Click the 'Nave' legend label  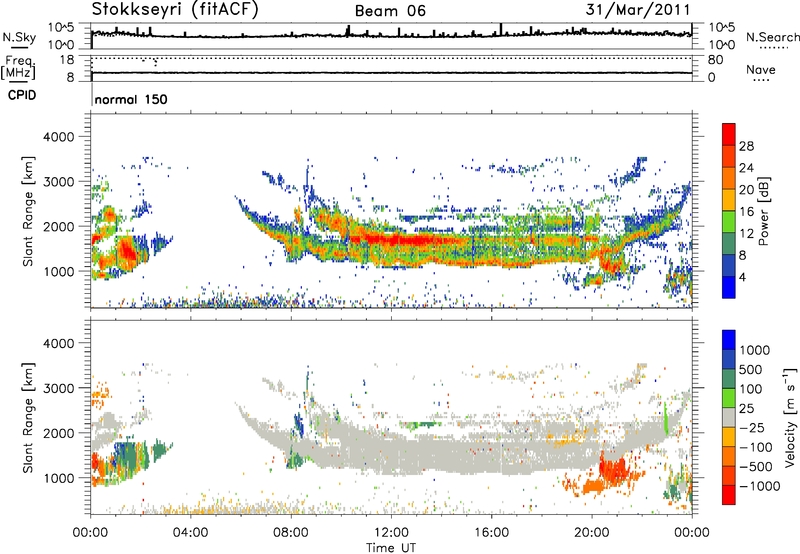[760, 70]
